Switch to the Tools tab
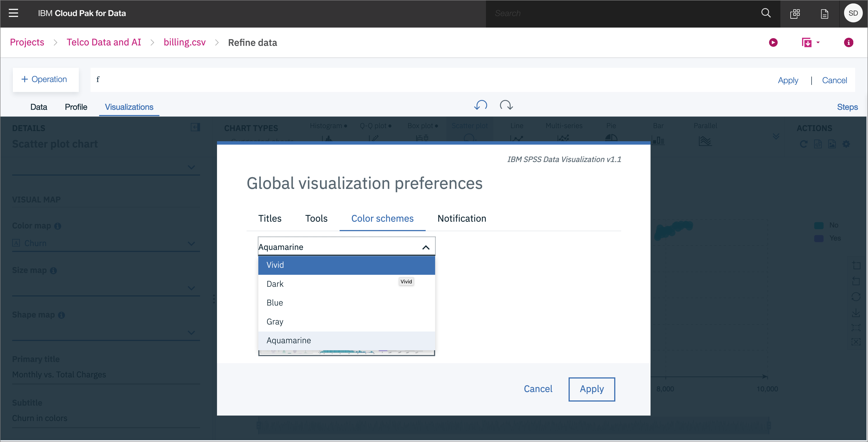868x442 pixels. point(316,219)
